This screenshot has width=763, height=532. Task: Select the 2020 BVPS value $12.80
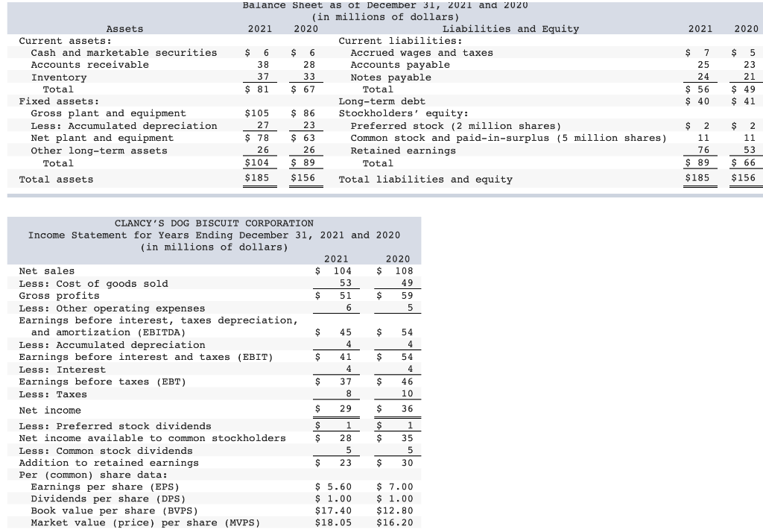pyautogui.click(x=395, y=510)
